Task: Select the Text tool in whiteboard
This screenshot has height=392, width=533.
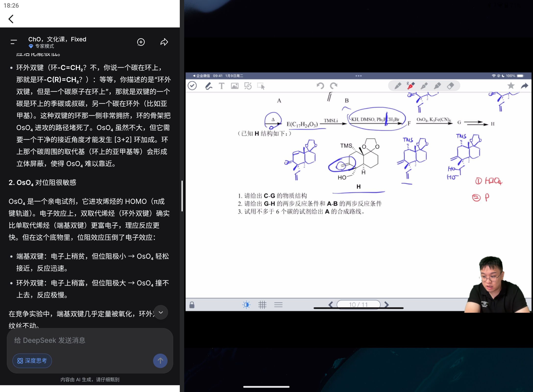Action: click(221, 86)
